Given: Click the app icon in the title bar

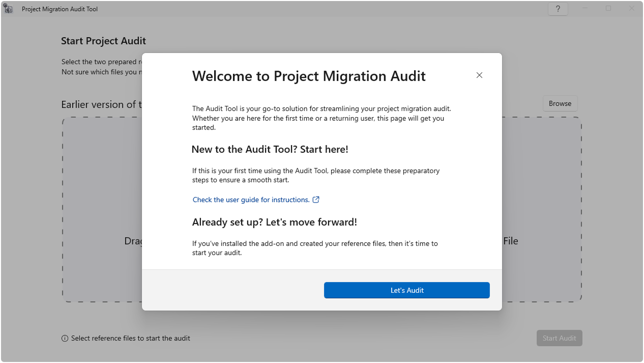Looking at the screenshot, I should 8,9.
